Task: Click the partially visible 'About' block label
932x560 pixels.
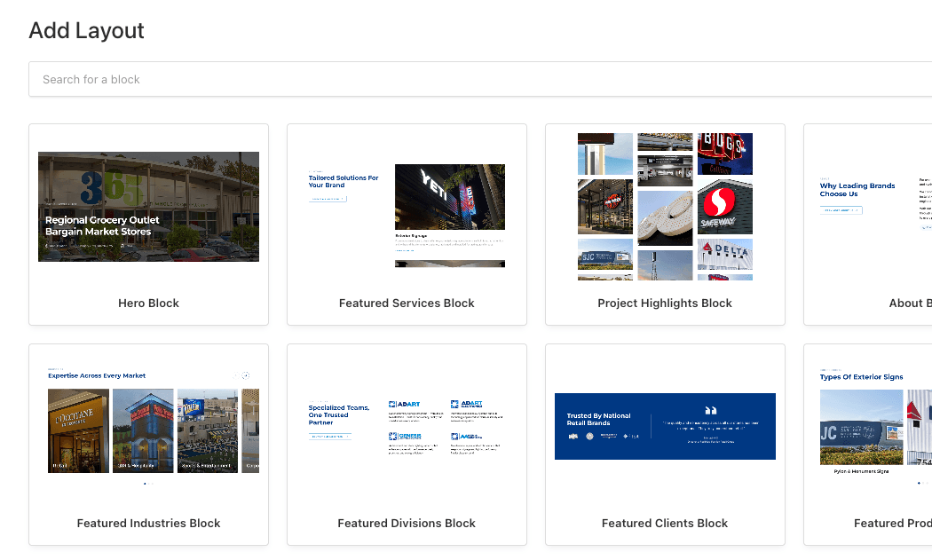Action: tap(910, 304)
